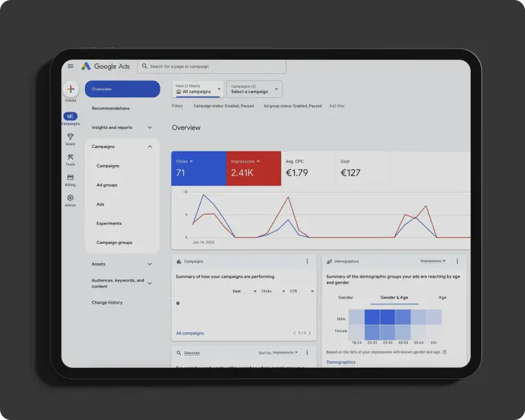Open Sort by: Impressions dropdown

coord(278,353)
